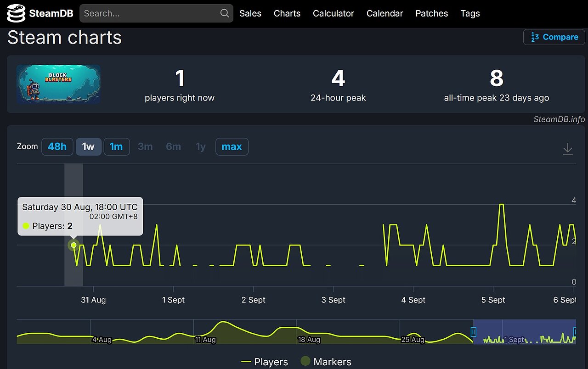Screen dimensions: 588x369
Task: Set chart zoom to 48h
Action: 57,147
